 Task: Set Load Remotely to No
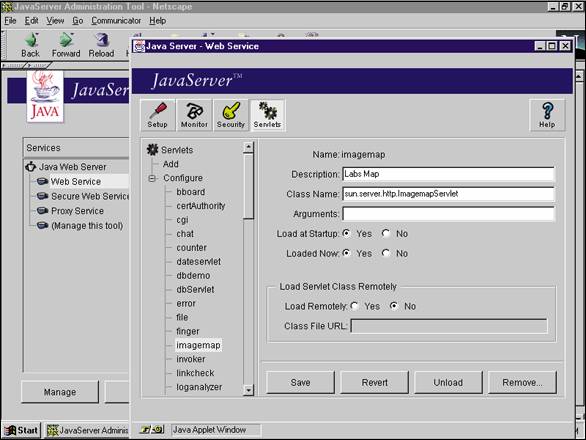(394, 306)
